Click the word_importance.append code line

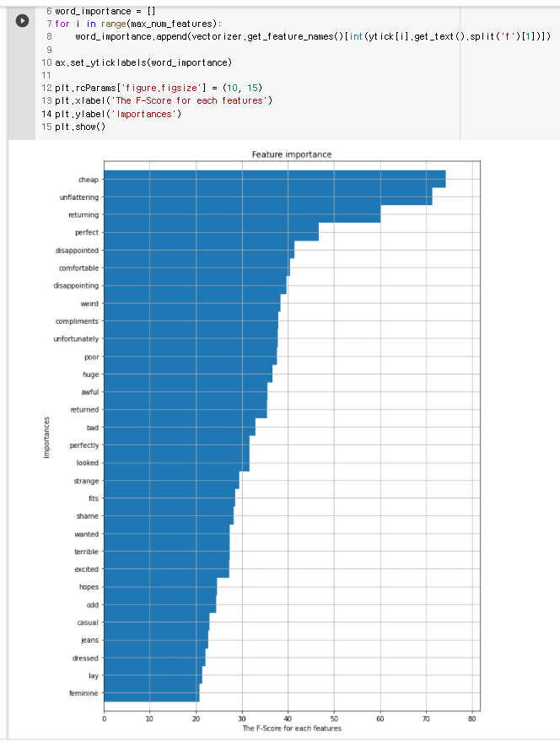click(313, 36)
